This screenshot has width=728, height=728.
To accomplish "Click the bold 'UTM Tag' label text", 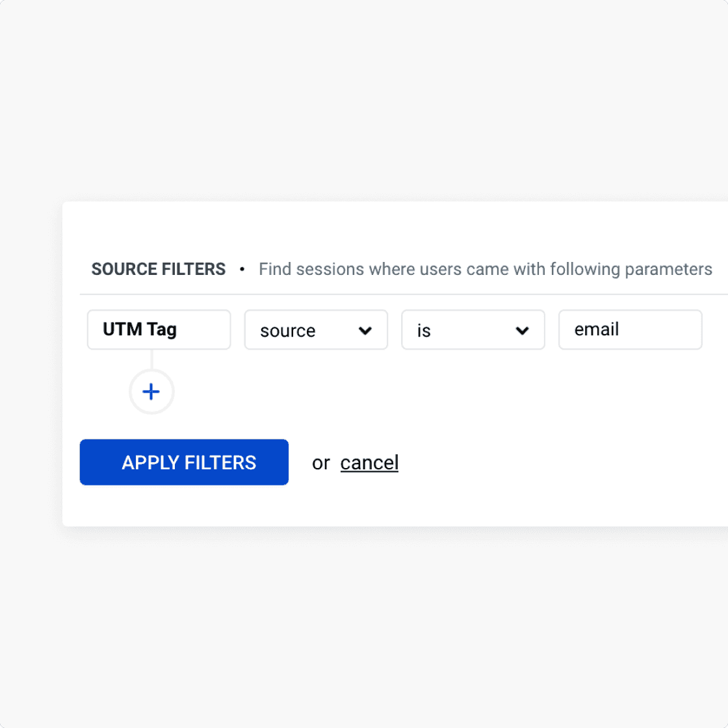I will (140, 330).
